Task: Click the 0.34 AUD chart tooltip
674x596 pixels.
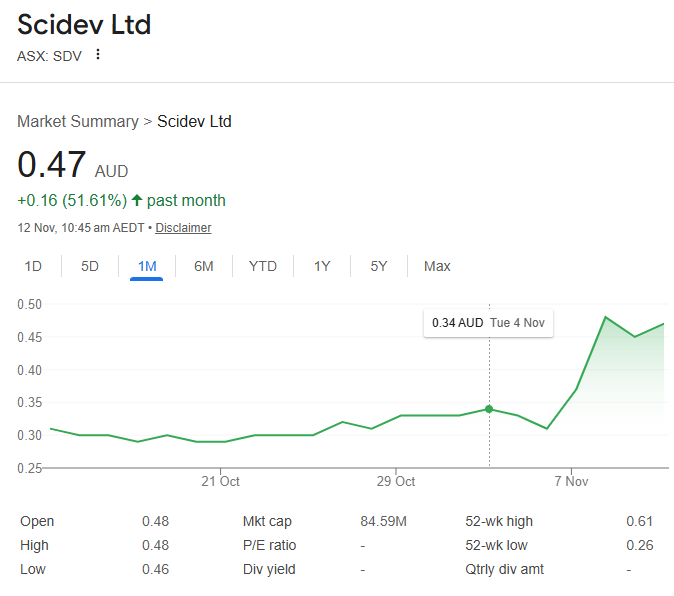Action: tap(488, 324)
